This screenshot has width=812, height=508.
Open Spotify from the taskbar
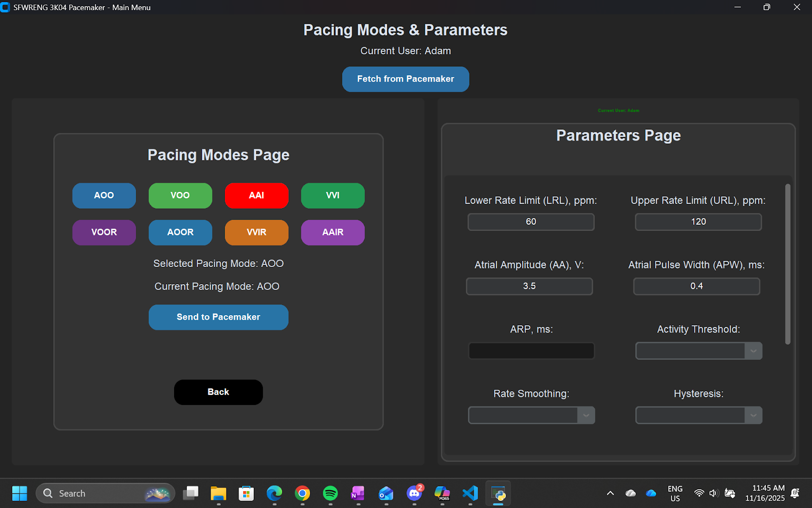tap(330, 493)
